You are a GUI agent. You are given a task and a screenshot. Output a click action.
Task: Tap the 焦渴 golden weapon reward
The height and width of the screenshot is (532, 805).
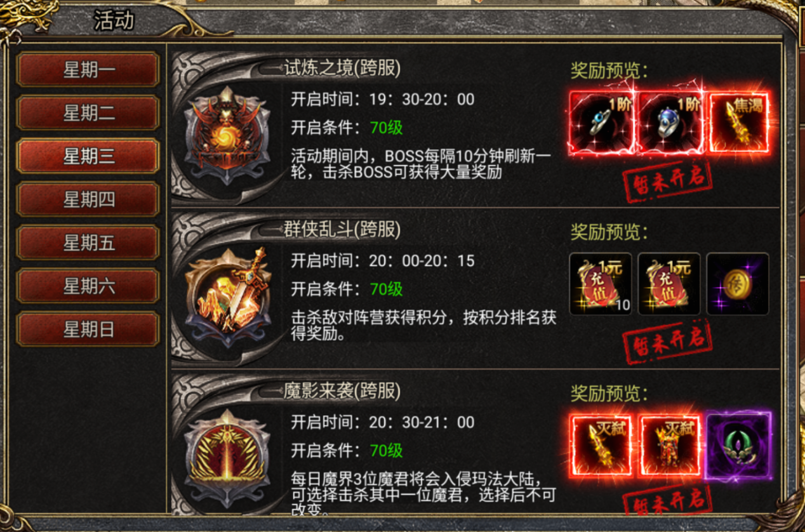[738, 123]
